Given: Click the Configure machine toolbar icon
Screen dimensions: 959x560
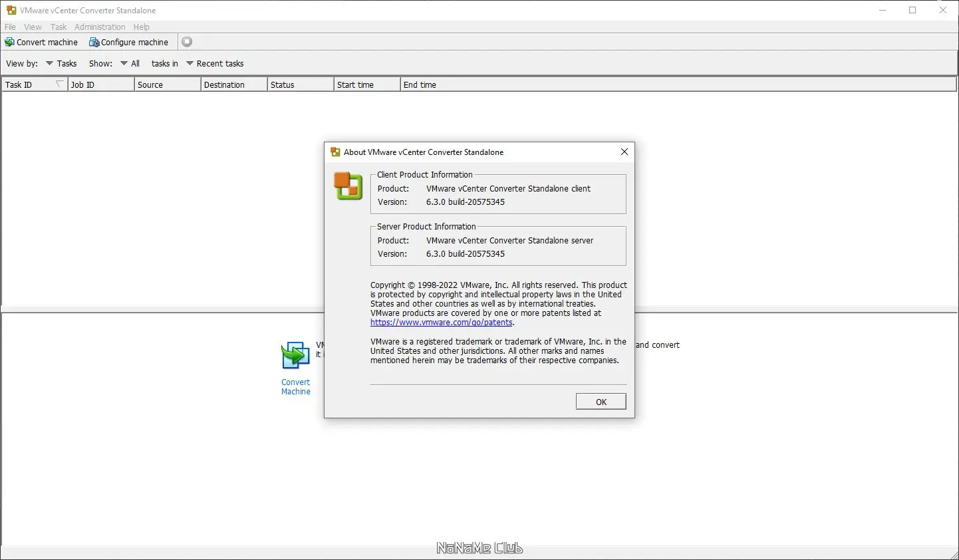Looking at the screenshot, I should click(94, 42).
